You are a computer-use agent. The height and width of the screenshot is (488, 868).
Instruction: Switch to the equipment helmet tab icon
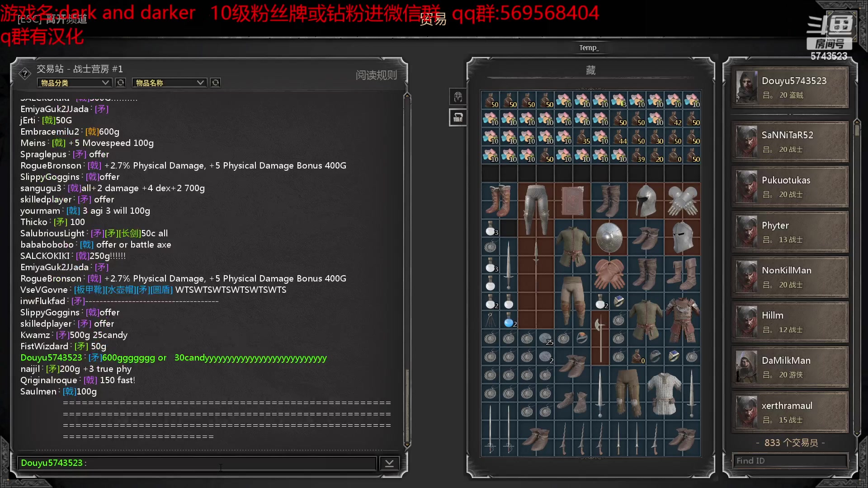[x=458, y=97]
